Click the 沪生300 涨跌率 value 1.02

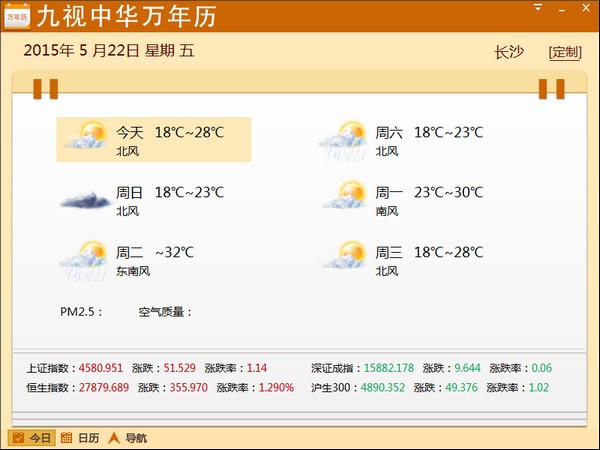coord(539,388)
